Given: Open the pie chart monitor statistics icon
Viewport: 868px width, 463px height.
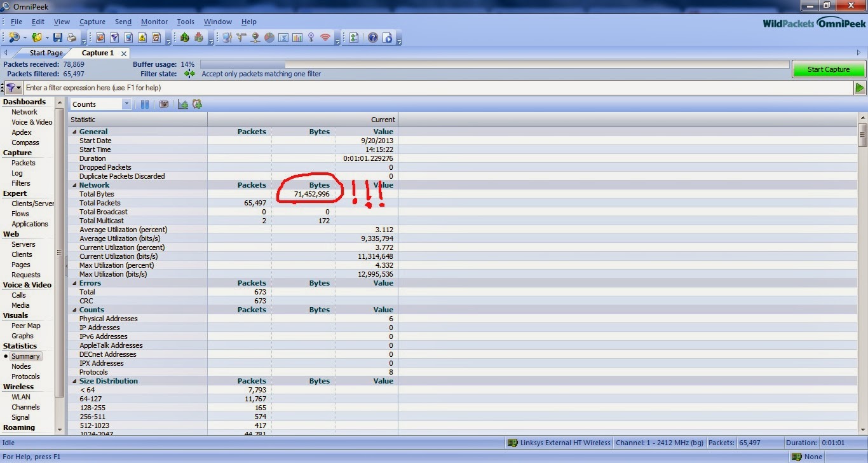Looking at the screenshot, I should pyautogui.click(x=269, y=38).
